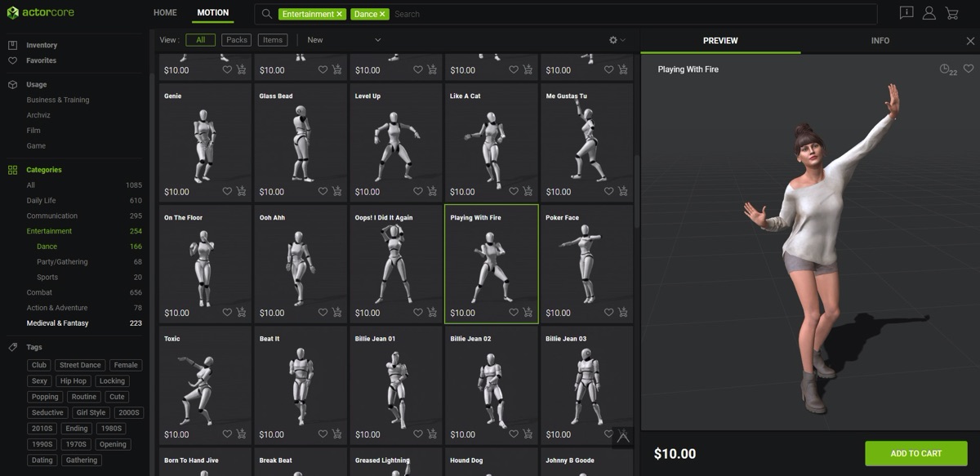The height and width of the screenshot is (476, 980).
Task: Open the shopping cart icon in header
Action: (951, 13)
